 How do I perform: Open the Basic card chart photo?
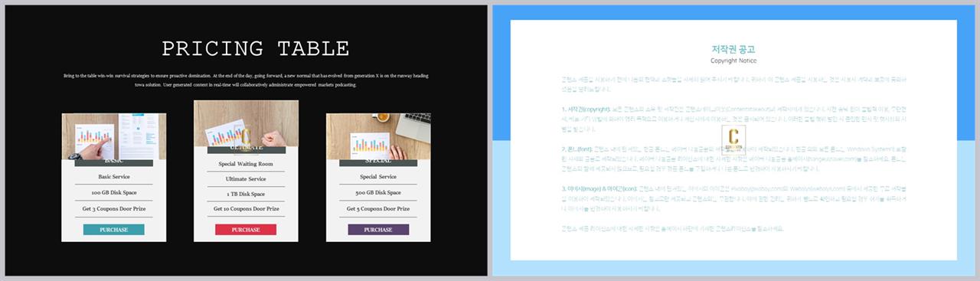(x=114, y=136)
